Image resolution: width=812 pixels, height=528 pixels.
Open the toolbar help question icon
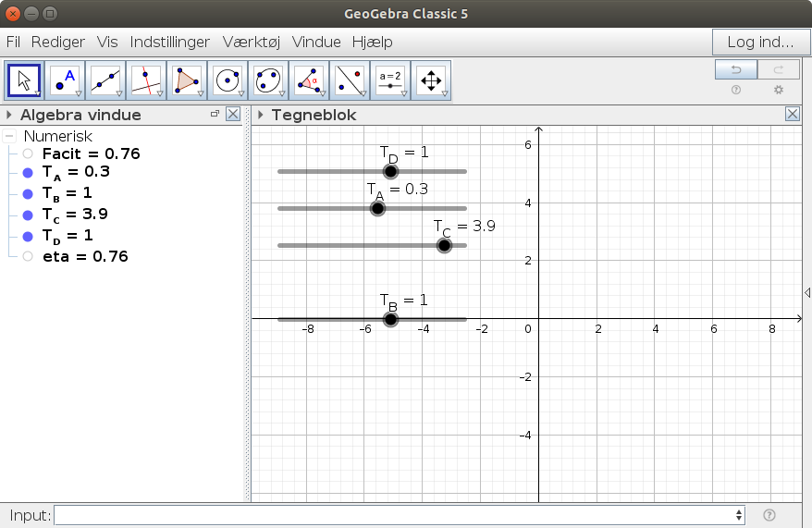coord(736,90)
